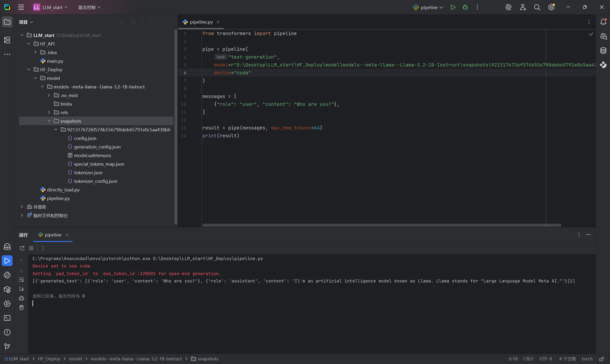Click the editor horizontal scrollbar
610x364 pixels.
pos(382,225)
